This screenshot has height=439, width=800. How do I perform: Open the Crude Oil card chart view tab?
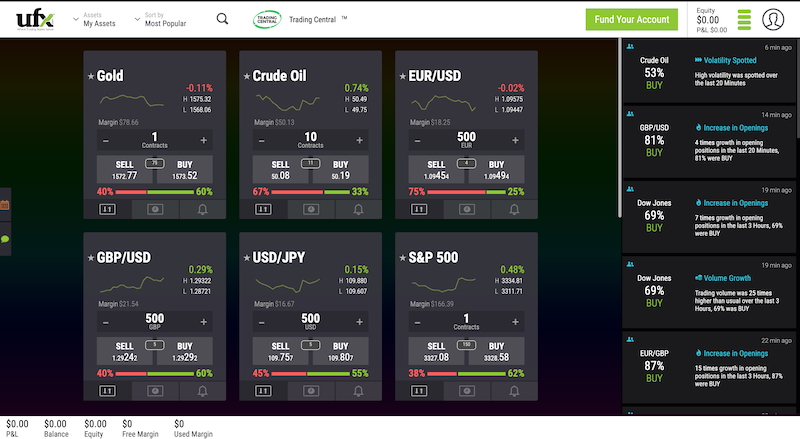311,209
